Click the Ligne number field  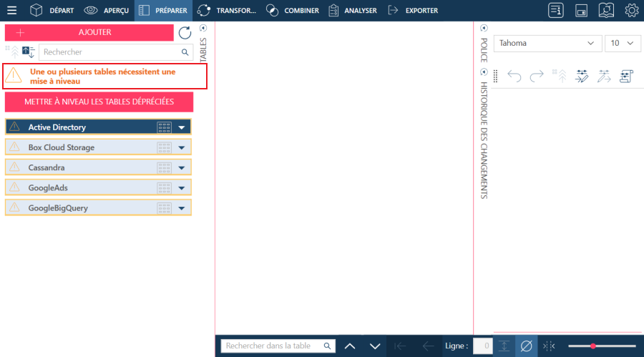[x=482, y=346]
